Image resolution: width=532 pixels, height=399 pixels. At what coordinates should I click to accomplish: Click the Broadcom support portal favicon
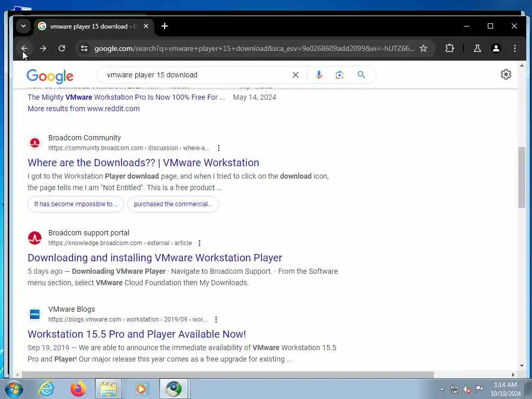(35, 238)
